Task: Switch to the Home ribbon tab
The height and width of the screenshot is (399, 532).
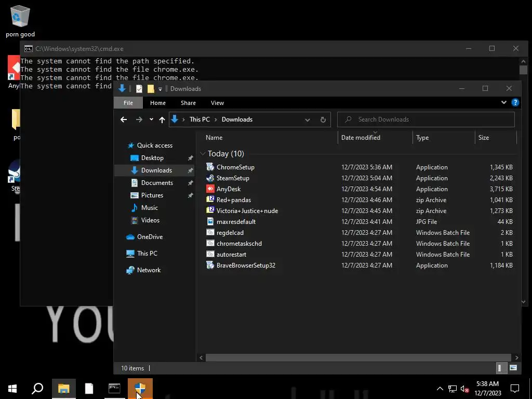Action: point(158,103)
